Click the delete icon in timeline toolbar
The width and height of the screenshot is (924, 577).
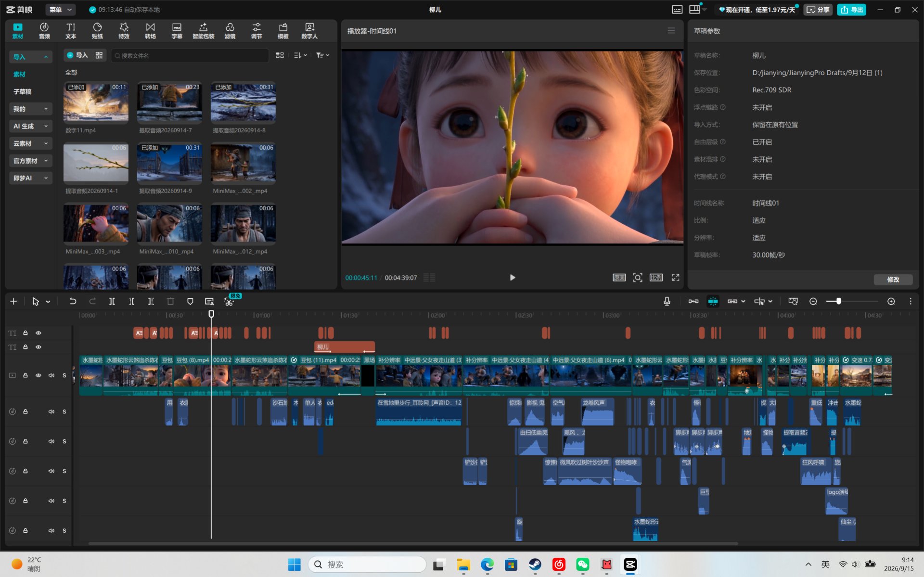[170, 301]
